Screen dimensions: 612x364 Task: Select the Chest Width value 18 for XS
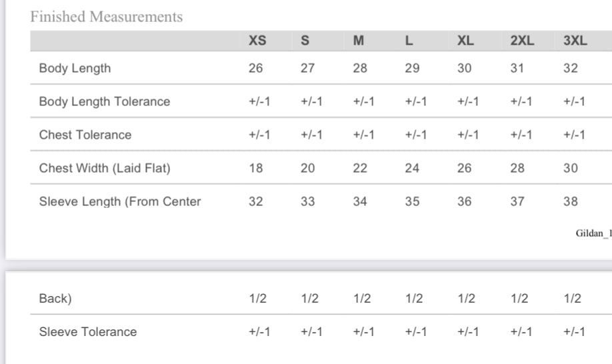pyautogui.click(x=255, y=168)
